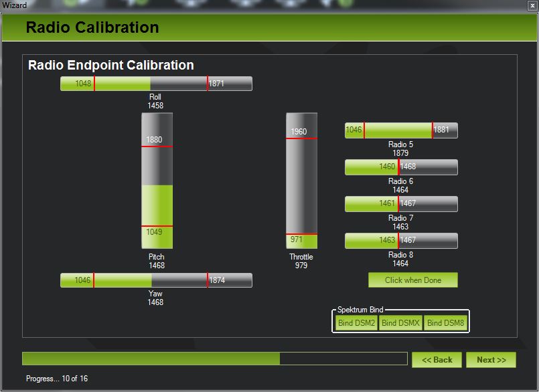This screenshot has height=392, width=539.
Task: Click the Radio Endpoint Calibration heading
Action: 111,65
